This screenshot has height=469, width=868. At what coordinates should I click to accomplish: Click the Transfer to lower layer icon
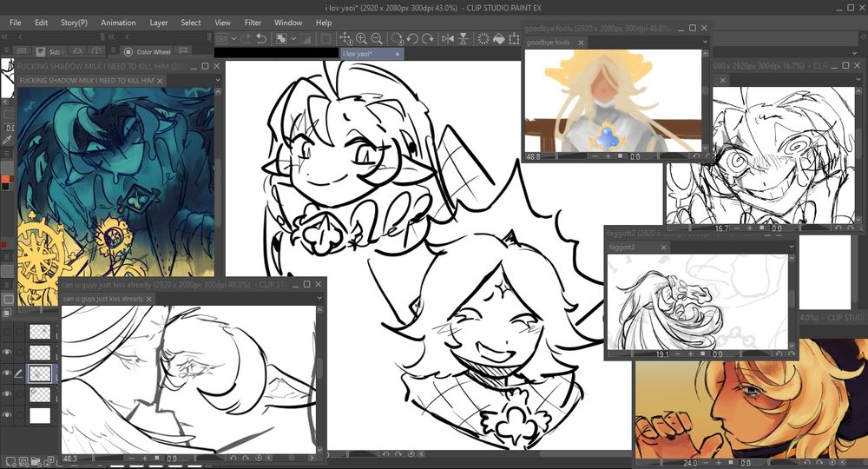[49, 460]
